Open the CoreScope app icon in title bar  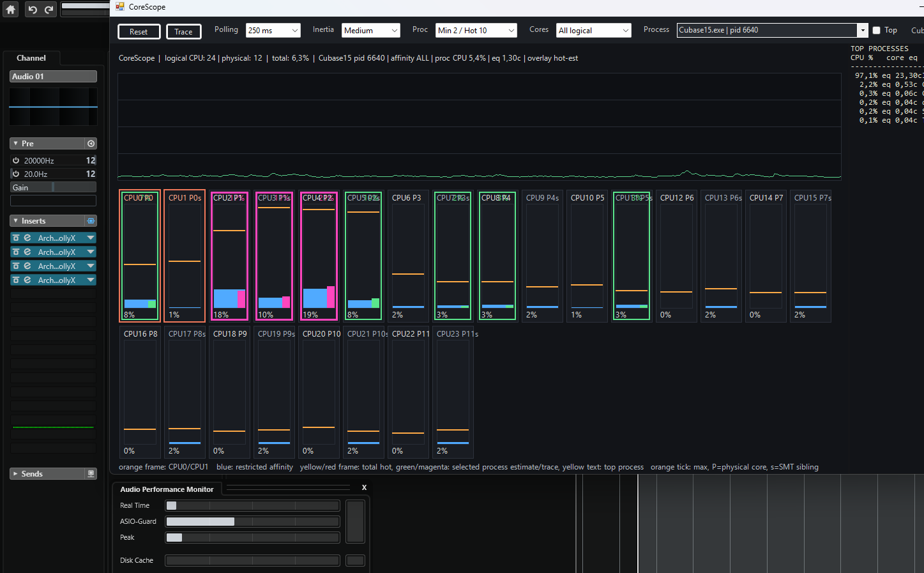coord(120,7)
